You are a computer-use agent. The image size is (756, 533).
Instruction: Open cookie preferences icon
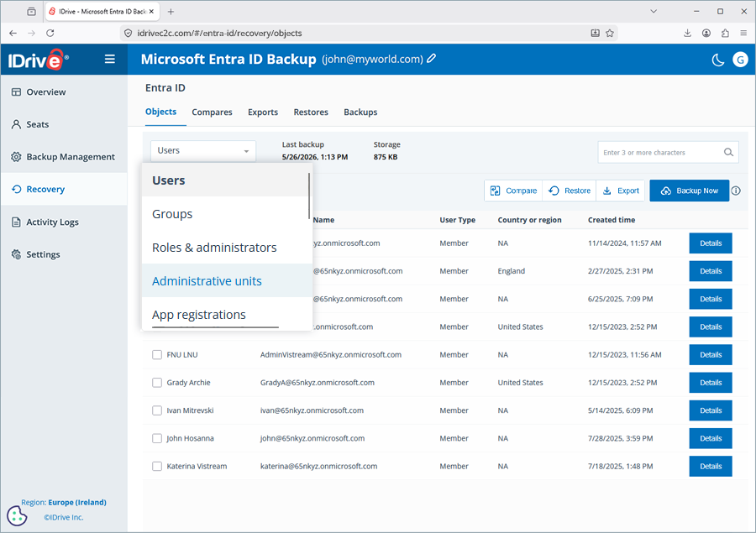tap(17, 515)
